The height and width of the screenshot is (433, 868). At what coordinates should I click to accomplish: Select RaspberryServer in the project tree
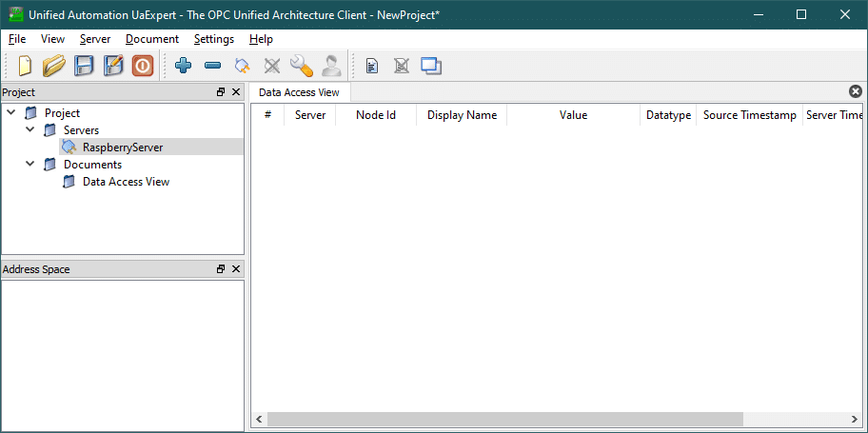(x=122, y=148)
